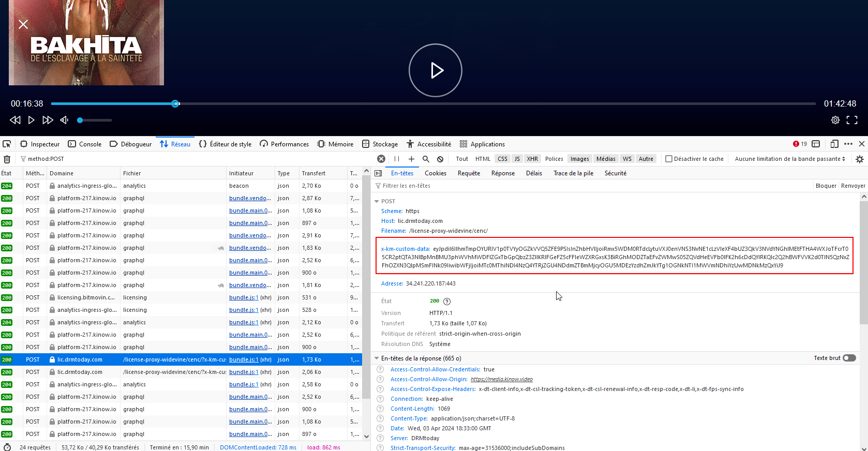Select the Tout request type filter
Viewport: 868px width, 451px height.
tap(462, 159)
